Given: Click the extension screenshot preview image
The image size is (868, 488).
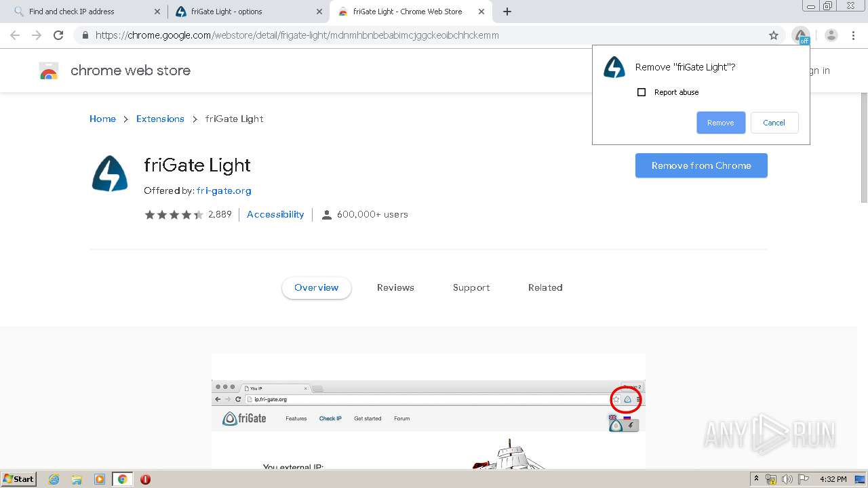Looking at the screenshot, I should tap(429, 411).
